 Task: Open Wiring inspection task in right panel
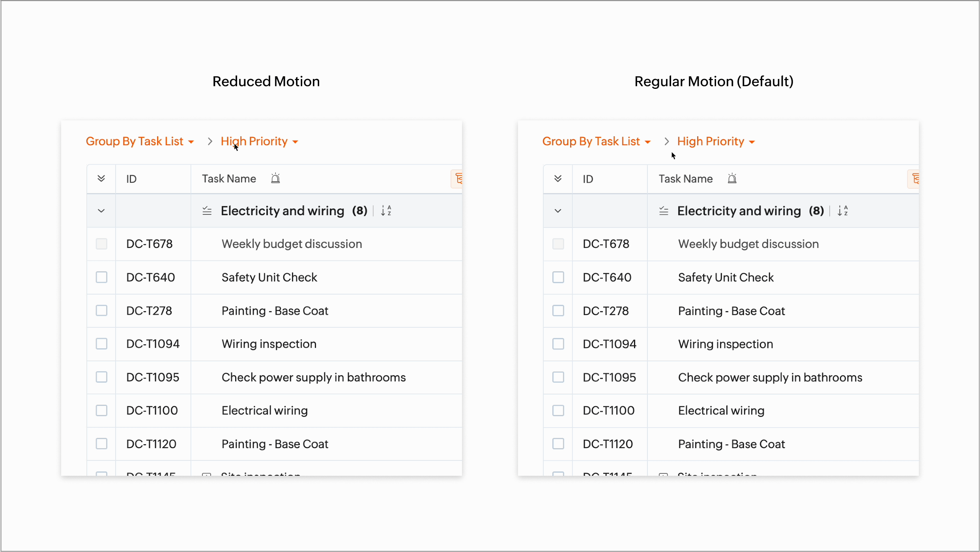[x=725, y=344]
